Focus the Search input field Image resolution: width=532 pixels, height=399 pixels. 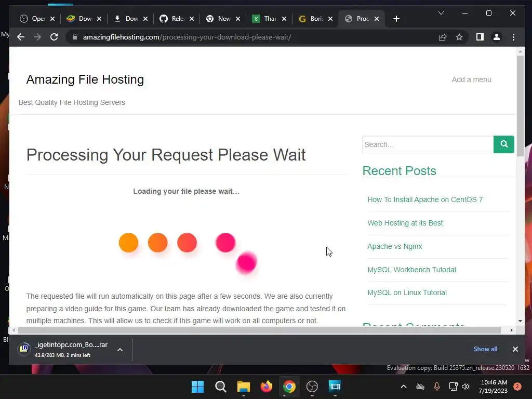tap(428, 144)
